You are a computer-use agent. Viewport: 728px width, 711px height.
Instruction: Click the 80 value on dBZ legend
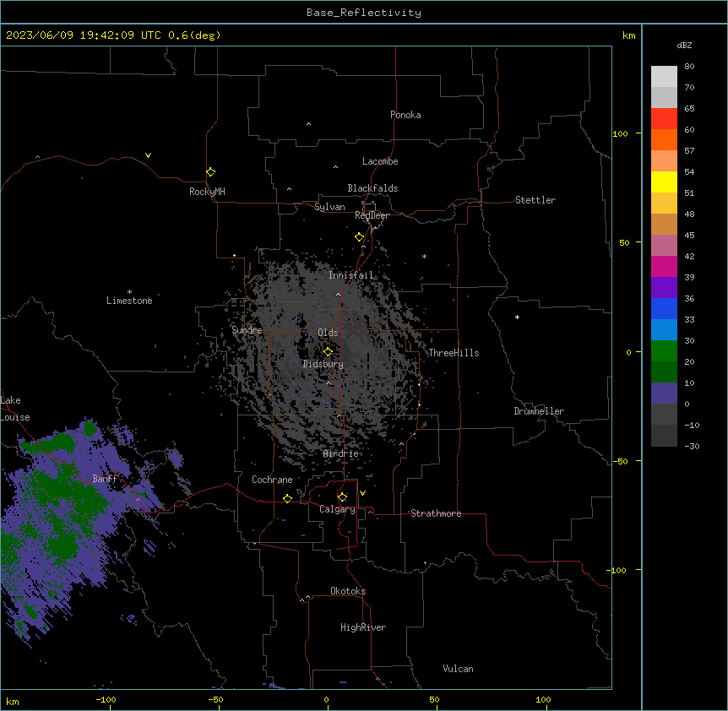point(689,67)
